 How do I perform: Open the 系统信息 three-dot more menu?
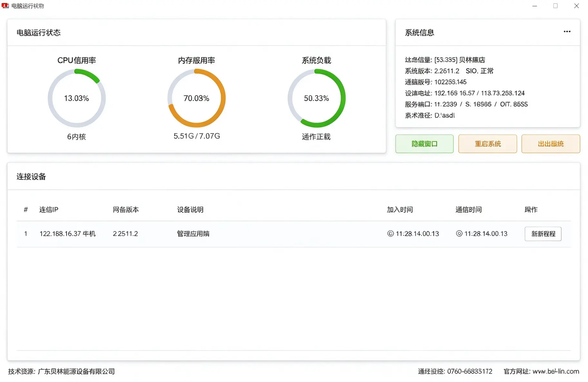pyautogui.click(x=567, y=32)
